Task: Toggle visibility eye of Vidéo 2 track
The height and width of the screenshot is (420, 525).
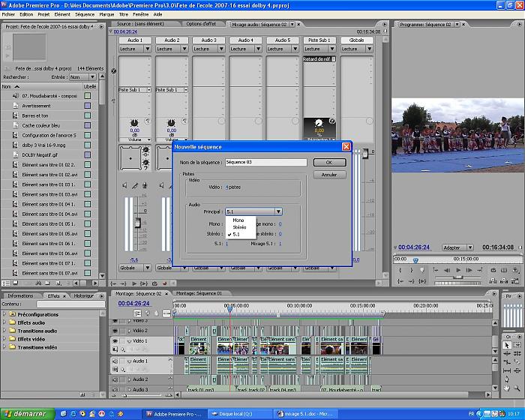Action: point(115,331)
